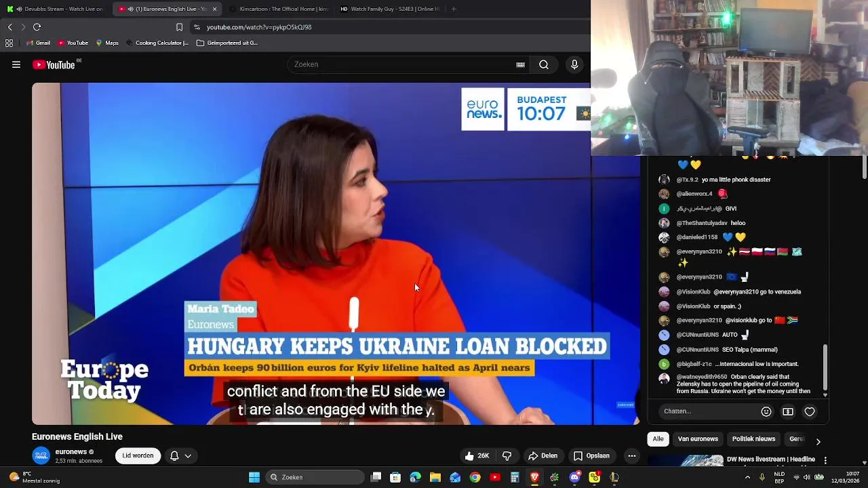Open Microsoft Store from taskbar

[x=395, y=477]
